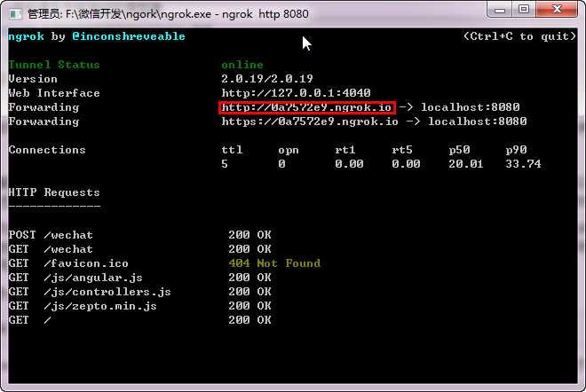Click version value '2.0.19/2.0.19'
This screenshot has height=392, width=586.
[267, 79]
